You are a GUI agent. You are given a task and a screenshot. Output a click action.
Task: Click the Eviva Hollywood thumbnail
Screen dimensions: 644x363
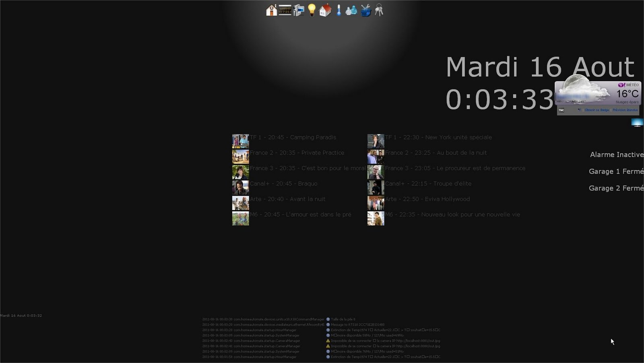click(376, 203)
